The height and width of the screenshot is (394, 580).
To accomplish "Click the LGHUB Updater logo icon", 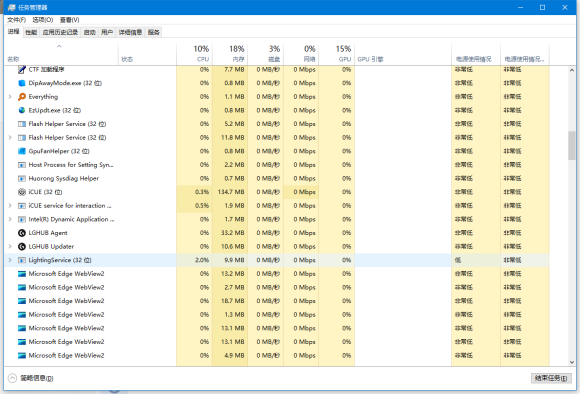I will tap(22, 247).
